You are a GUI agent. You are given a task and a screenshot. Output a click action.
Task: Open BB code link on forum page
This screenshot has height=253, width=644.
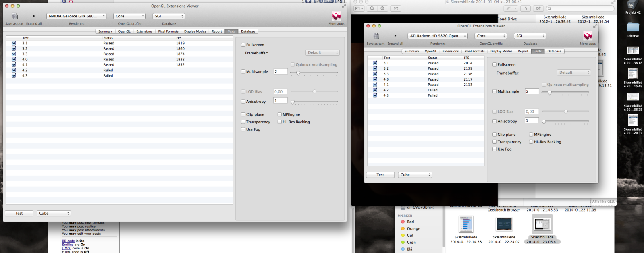[x=69, y=241]
